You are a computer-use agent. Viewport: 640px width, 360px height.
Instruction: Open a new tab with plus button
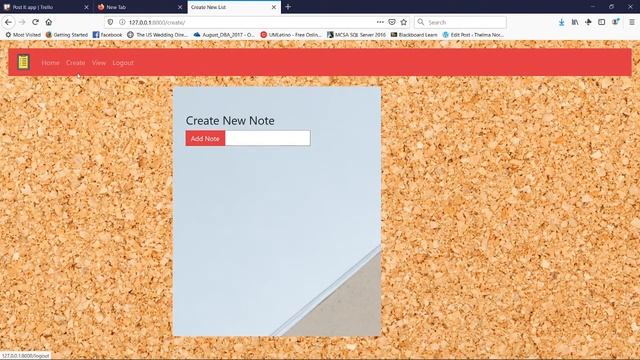(288, 7)
